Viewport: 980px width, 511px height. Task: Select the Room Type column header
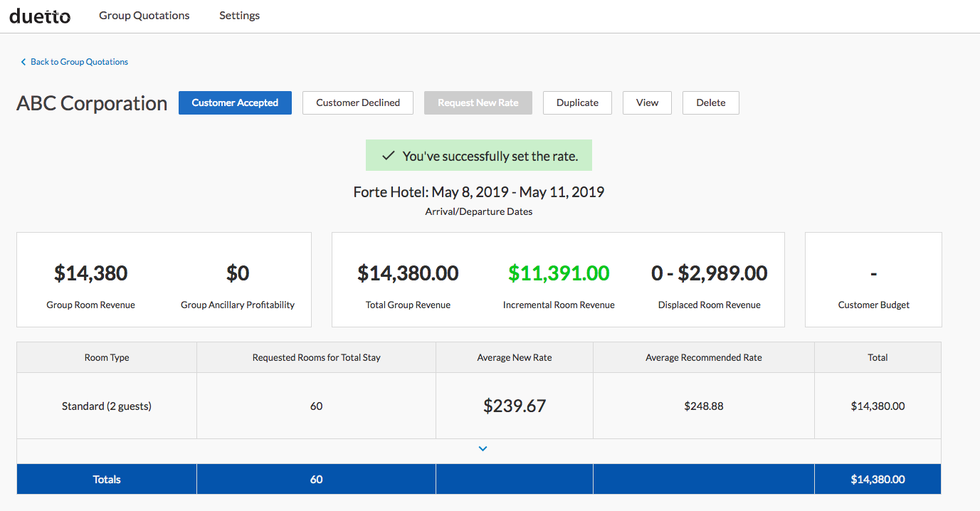[x=107, y=357]
